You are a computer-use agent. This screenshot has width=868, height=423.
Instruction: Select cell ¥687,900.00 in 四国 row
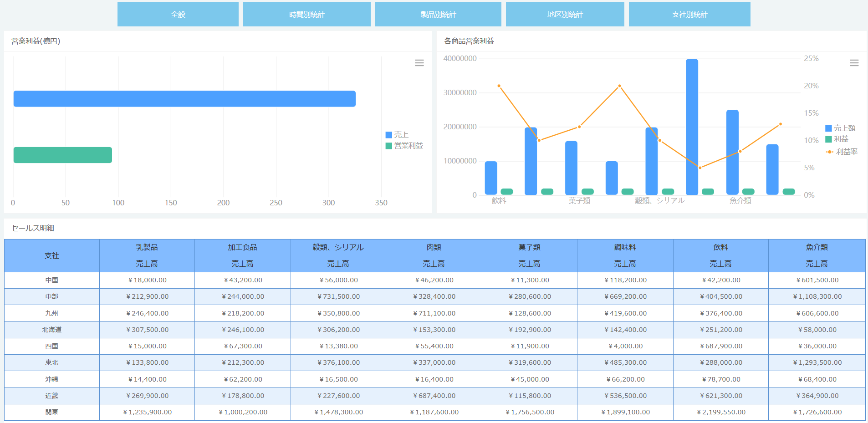click(720, 346)
